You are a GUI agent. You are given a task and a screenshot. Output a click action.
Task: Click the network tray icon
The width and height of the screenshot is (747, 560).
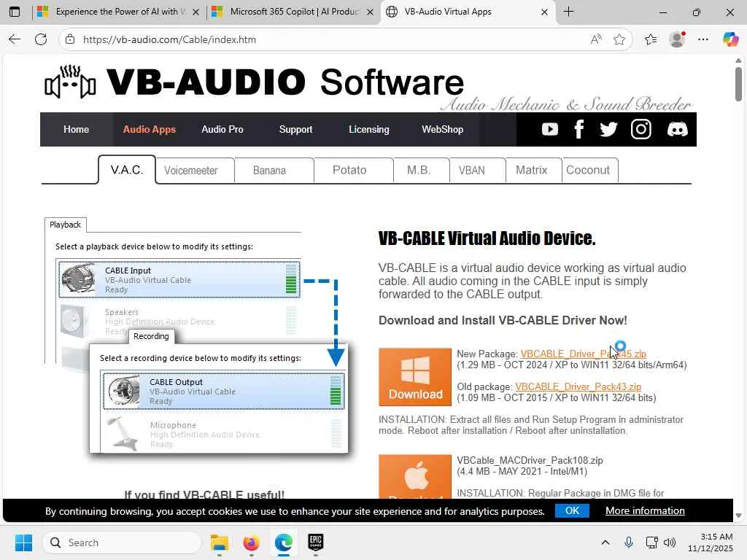click(651, 542)
